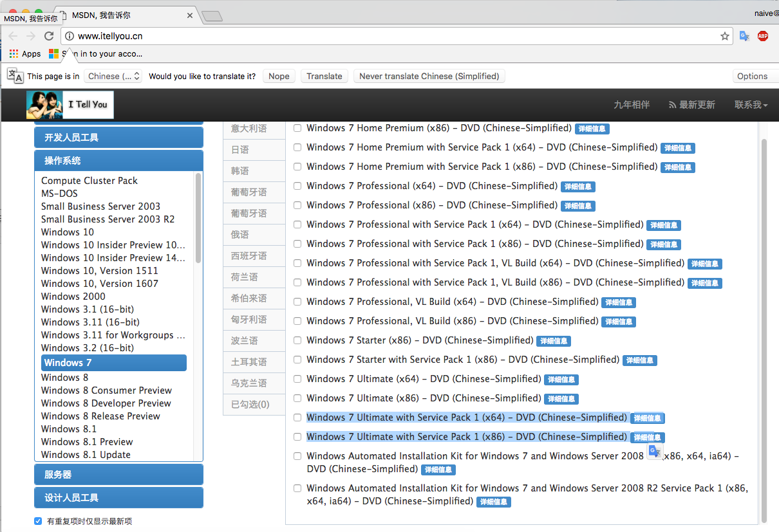The image size is (779, 532).
Task: Expand the 设计人员工具 panel
Action: (118, 498)
